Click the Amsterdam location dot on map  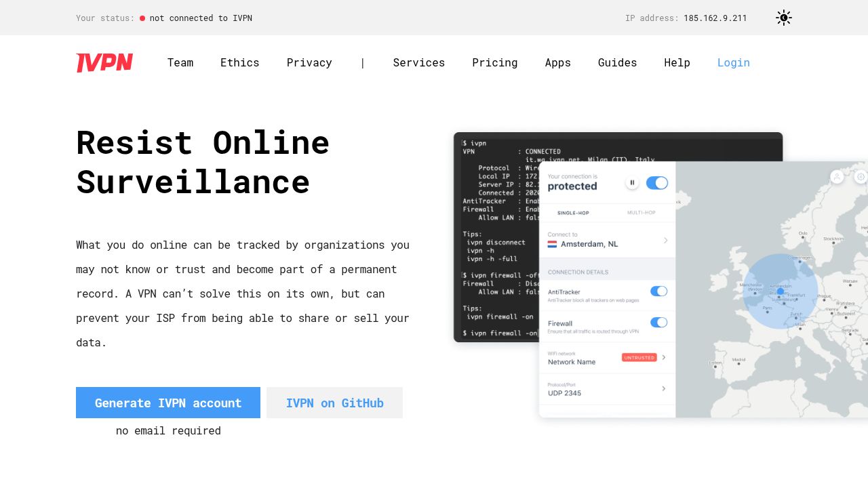(x=780, y=291)
